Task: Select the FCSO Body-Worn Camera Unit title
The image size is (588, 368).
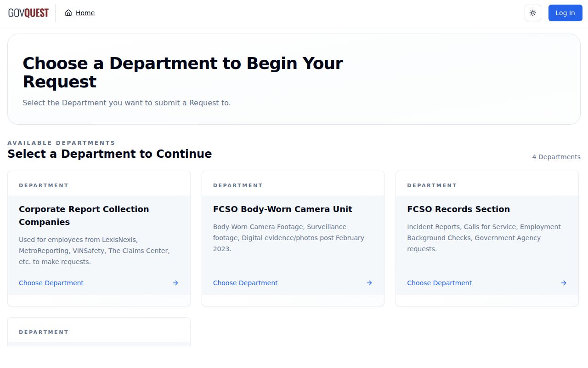Action: pyautogui.click(x=283, y=209)
